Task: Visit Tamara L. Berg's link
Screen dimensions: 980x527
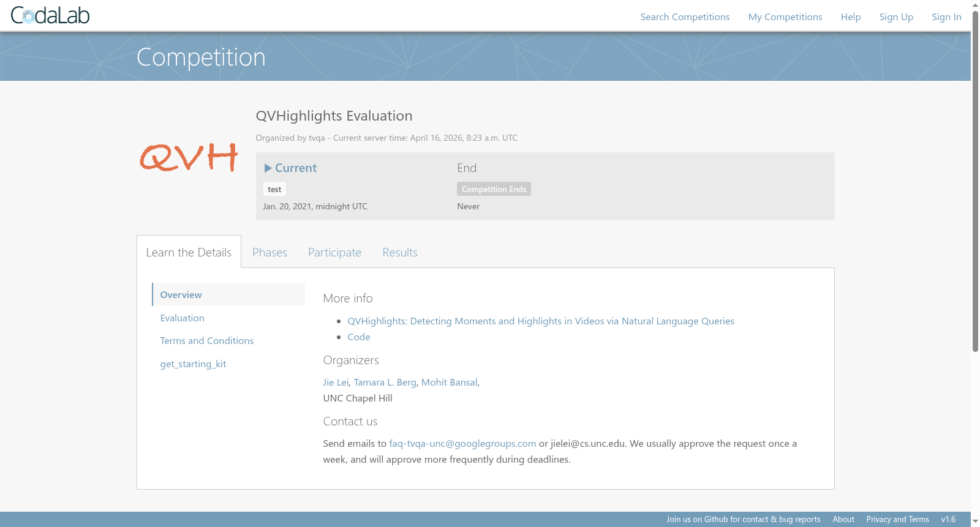Action: 385,382
